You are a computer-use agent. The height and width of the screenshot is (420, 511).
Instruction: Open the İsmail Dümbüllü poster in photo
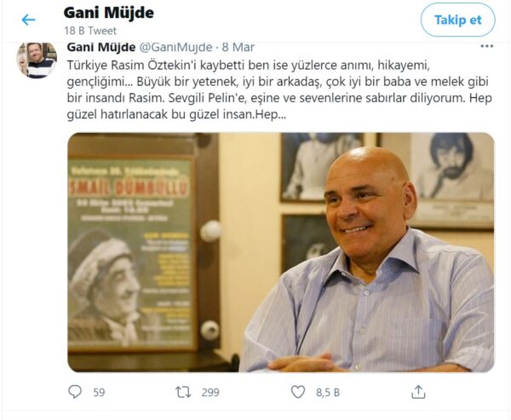tap(130, 252)
